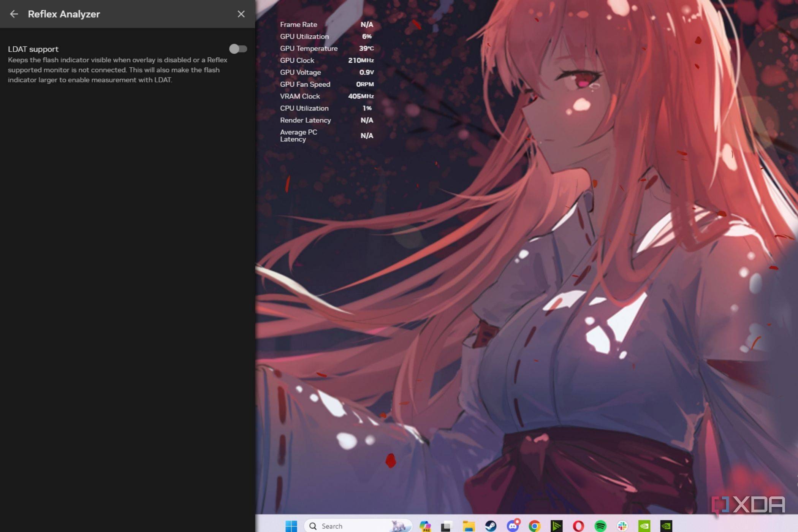Open the Windows Start menu
This screenshot has height=532, width=798.
click(291, 526)
